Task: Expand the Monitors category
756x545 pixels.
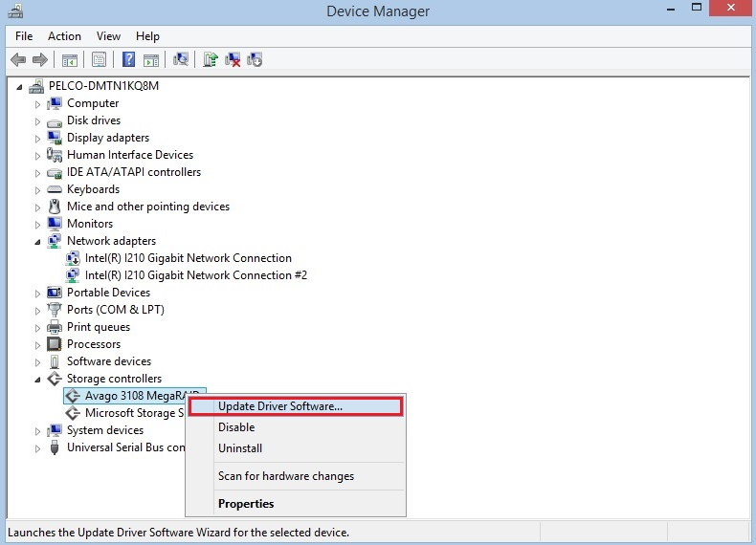Action: pos(37,225)
